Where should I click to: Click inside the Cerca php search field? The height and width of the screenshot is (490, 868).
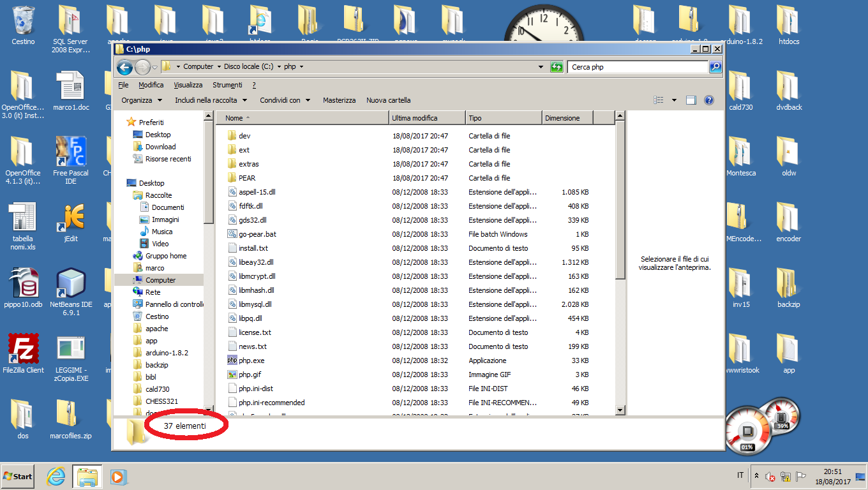[x=638, y=67]
